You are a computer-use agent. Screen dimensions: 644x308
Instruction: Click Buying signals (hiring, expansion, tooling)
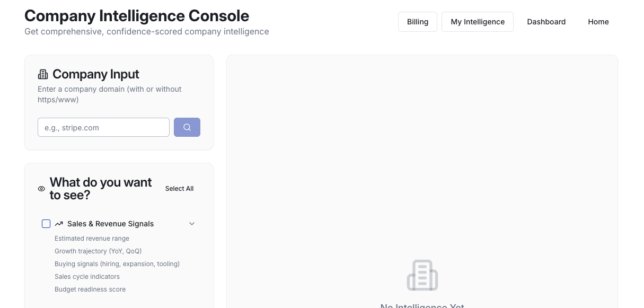tap(117, 264)
